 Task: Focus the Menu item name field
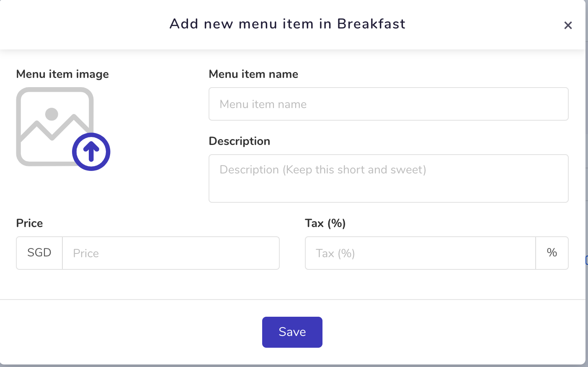[389, 104]
